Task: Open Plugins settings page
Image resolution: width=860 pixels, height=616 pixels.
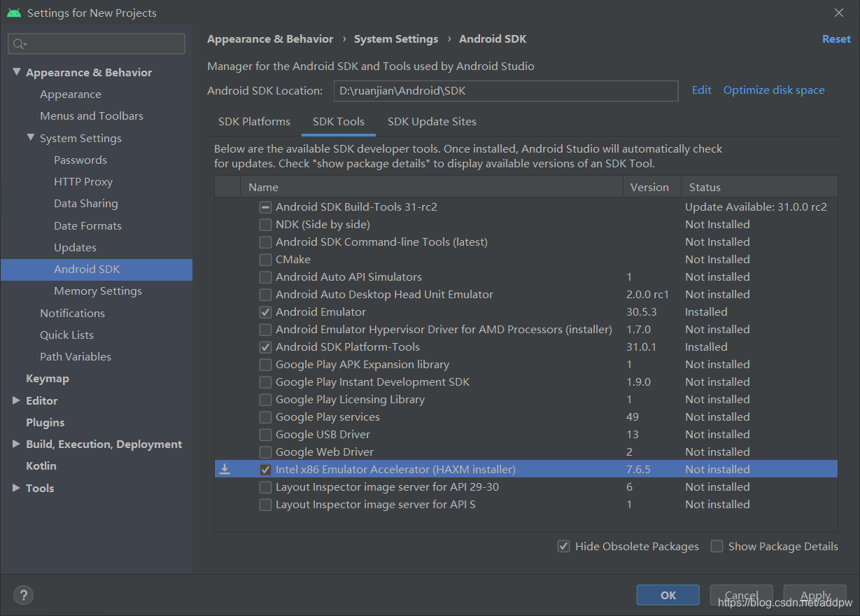Action: (x=45, y=423)
